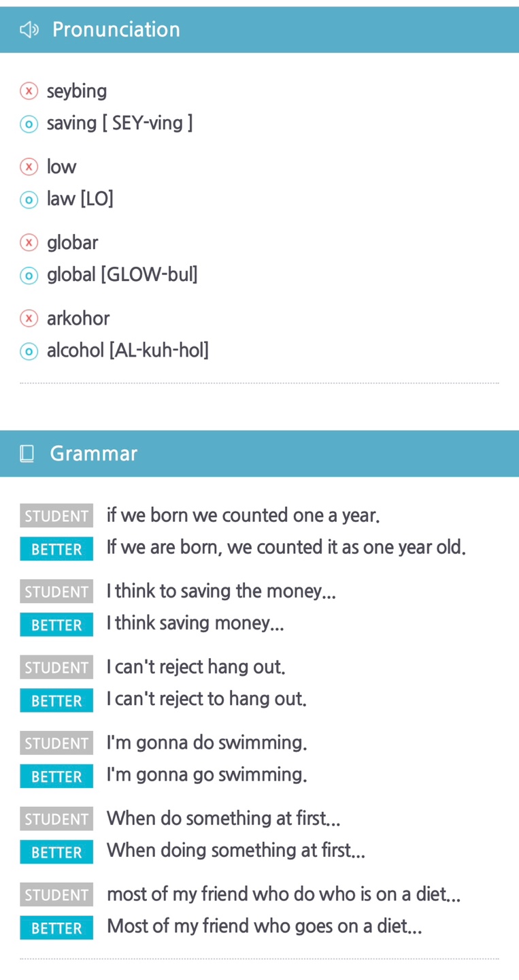Click BETTER label for 'Most of my friend' sentence

(56, 928)
